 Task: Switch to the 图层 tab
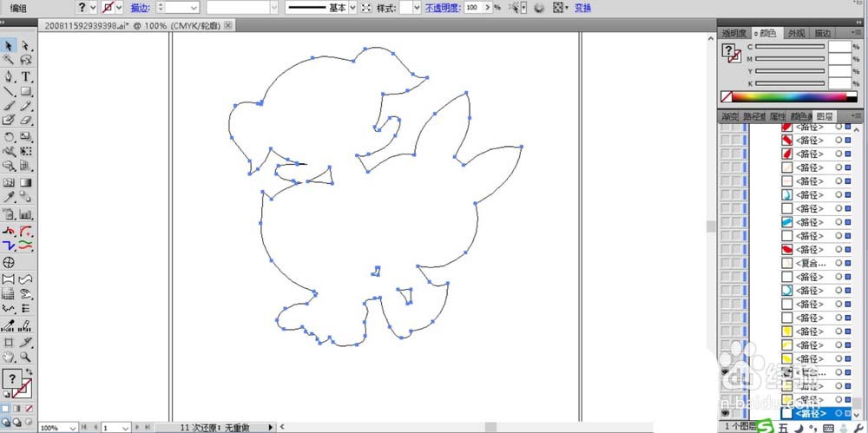[825, 117]
